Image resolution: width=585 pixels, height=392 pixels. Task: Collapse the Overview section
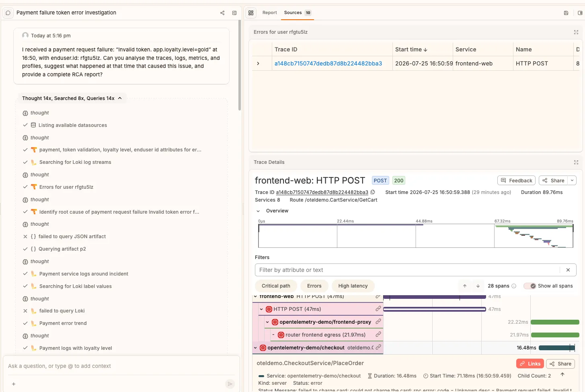tap(258, 211)
